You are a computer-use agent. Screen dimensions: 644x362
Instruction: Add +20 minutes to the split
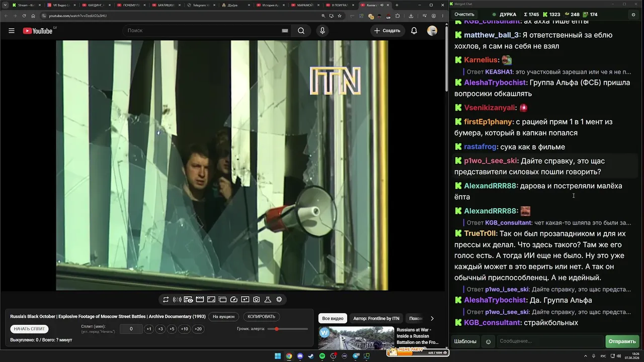click(x=198, y=329)
